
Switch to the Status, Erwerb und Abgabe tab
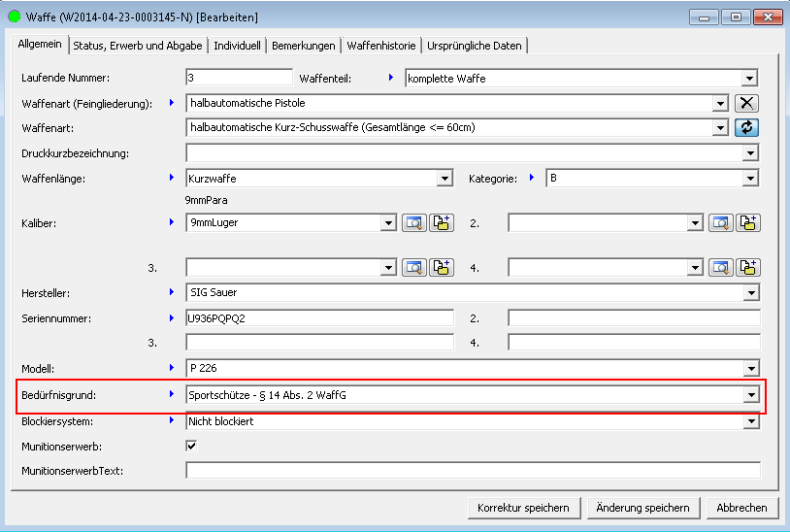pos(138,46)
